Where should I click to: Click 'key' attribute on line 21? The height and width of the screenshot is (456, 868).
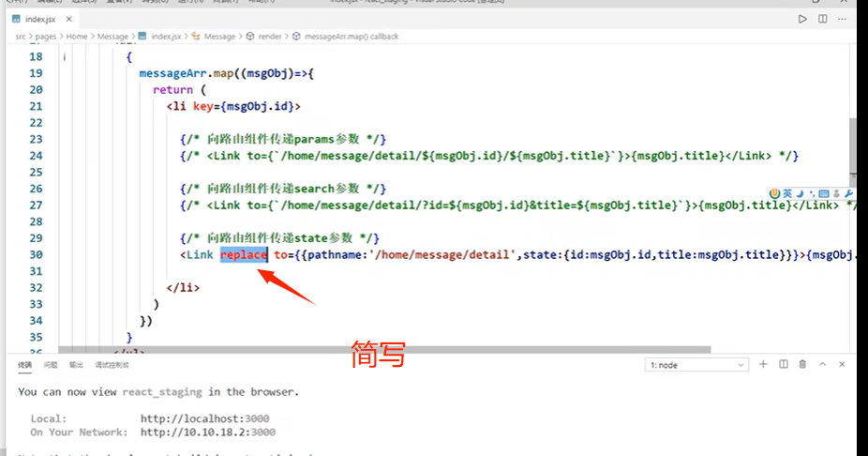click(202, 106)
